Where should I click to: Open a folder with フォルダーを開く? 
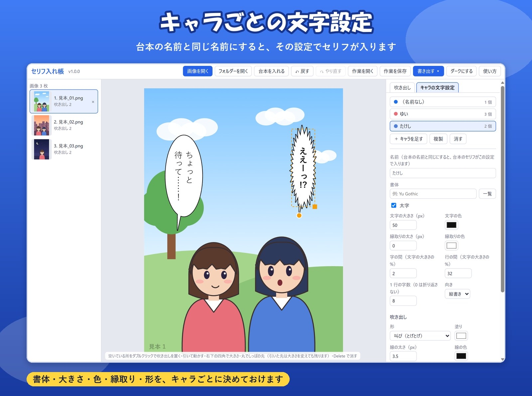pyautogui.click(x=233, y=71)
